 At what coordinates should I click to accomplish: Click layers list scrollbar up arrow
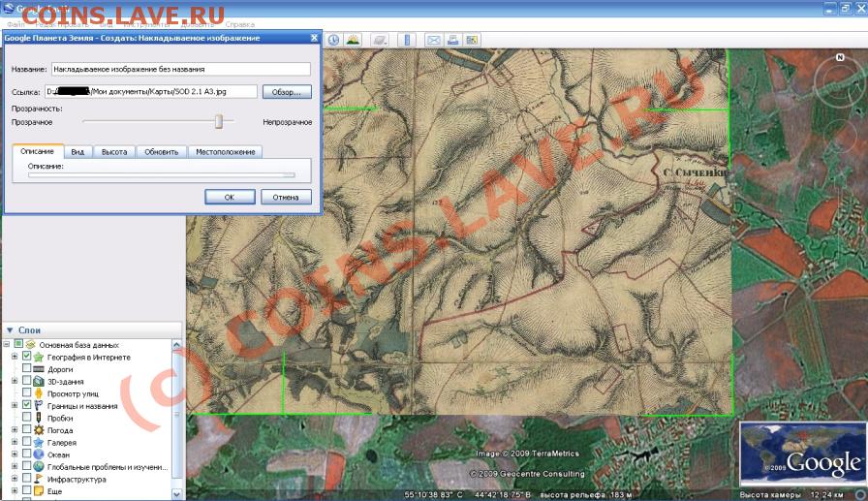(x=176, y=345)
